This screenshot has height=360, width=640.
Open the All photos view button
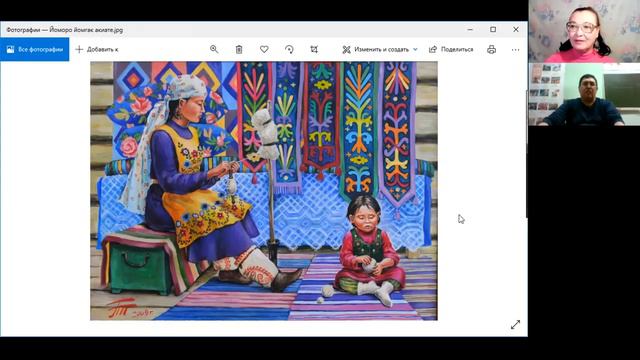(x=35, y=49)
